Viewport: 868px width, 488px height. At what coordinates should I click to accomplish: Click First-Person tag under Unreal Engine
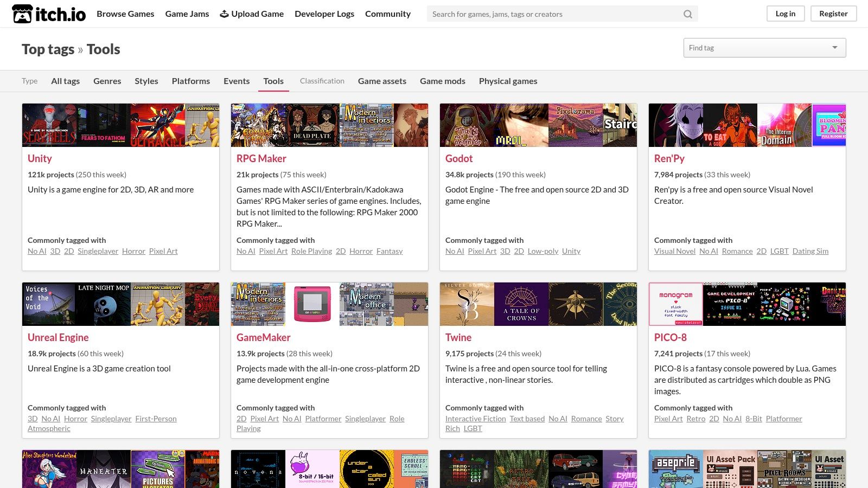pos(156,419)
